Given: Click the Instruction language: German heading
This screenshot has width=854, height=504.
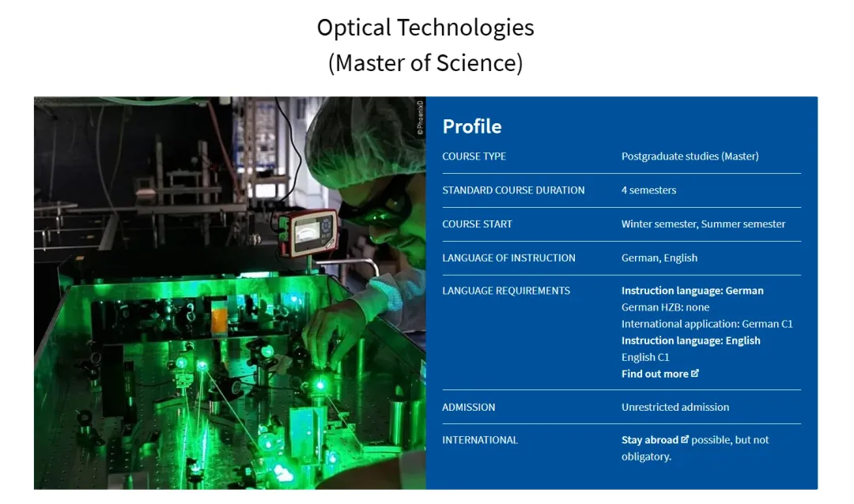Looking at the screenshot, I should [x=692, y=291].
